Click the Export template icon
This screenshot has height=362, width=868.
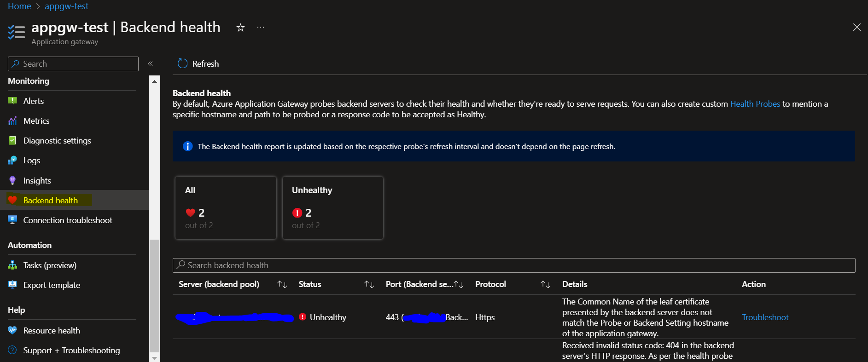12,285
